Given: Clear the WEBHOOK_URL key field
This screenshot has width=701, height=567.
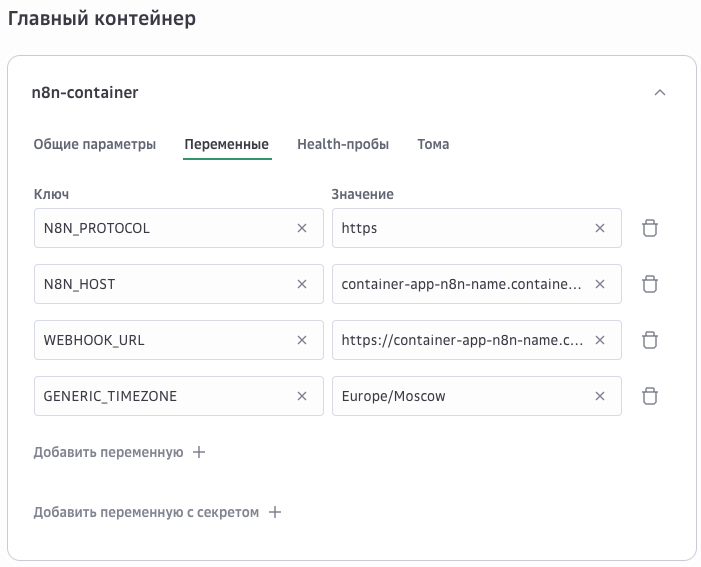Looking at the screenshot, I should click(x=302, y=340).
